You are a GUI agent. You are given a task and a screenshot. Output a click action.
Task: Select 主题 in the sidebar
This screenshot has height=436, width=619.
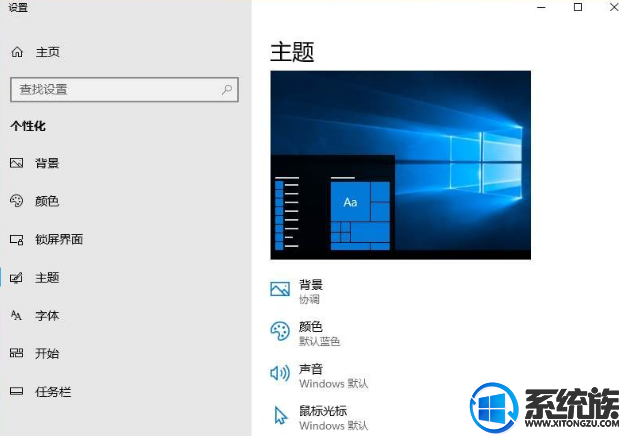coord(47,278)
